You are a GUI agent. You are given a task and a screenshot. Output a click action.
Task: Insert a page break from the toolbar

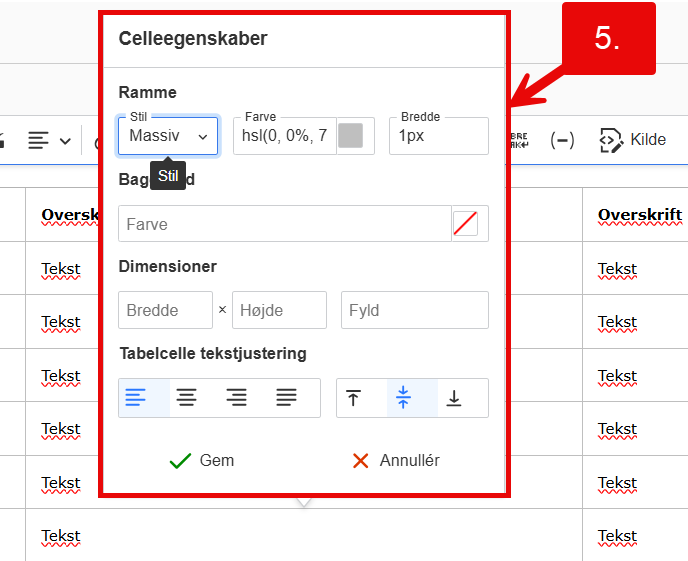coord(520,140)
